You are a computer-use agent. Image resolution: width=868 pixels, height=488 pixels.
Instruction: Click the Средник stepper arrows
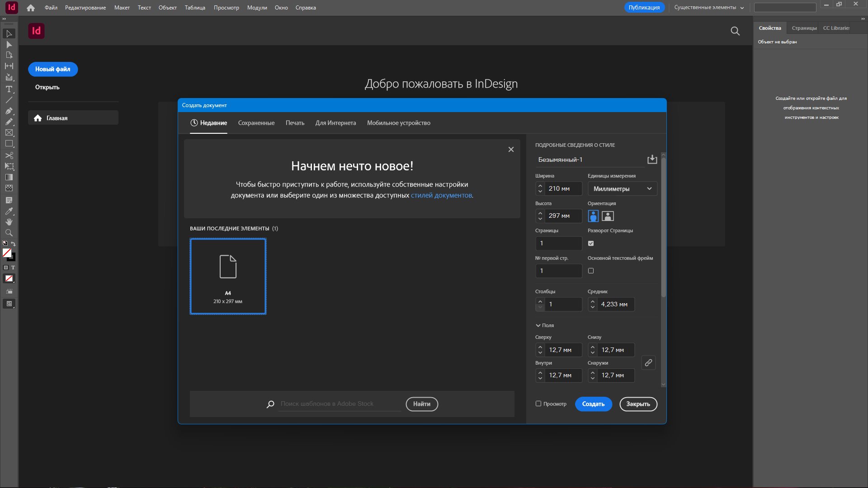(593, 304)
